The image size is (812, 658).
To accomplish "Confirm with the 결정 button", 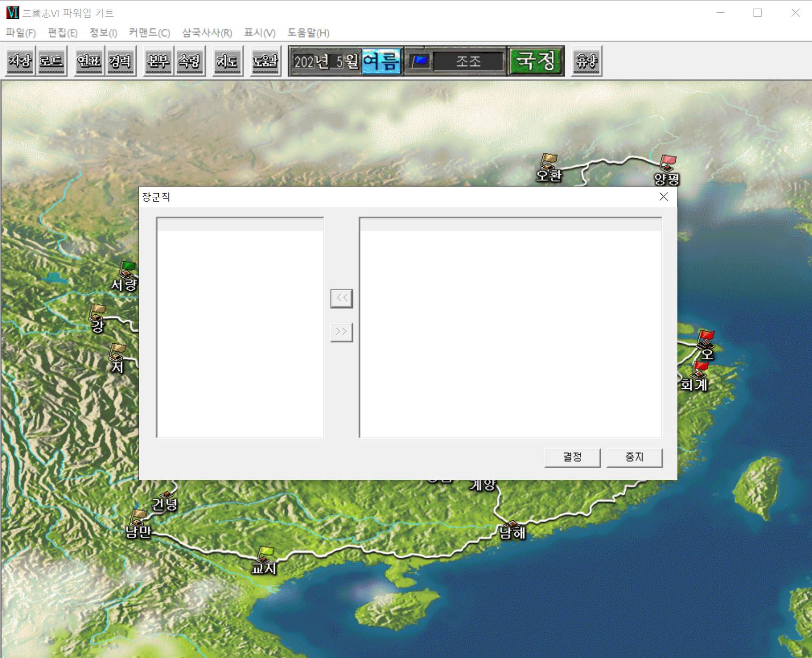I will 572,457.
